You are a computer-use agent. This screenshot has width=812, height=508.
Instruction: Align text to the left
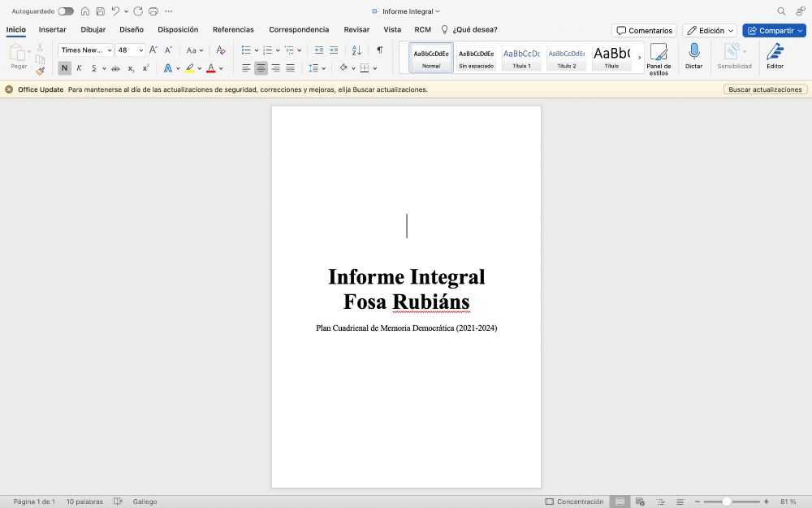pyautogui.click(x=246, y=68)
